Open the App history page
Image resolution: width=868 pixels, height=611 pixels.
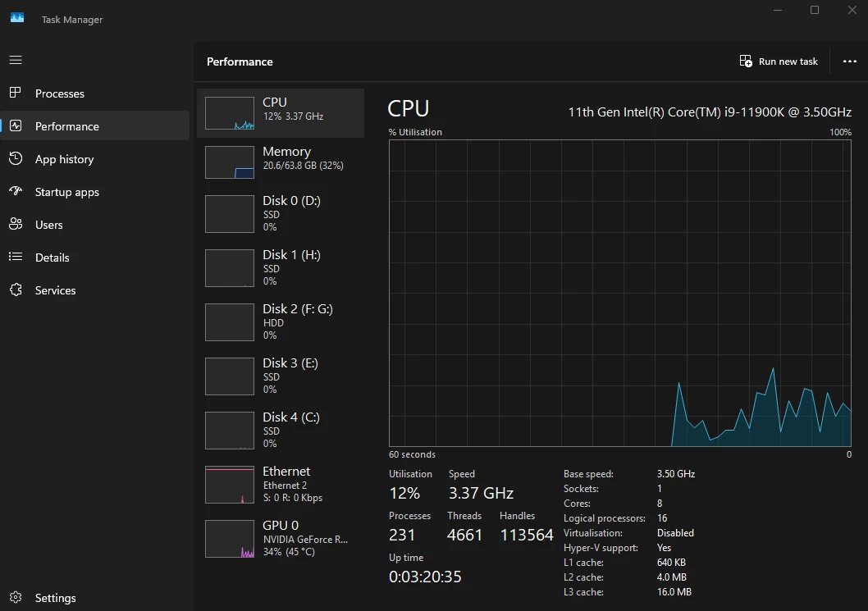point(64,159)
